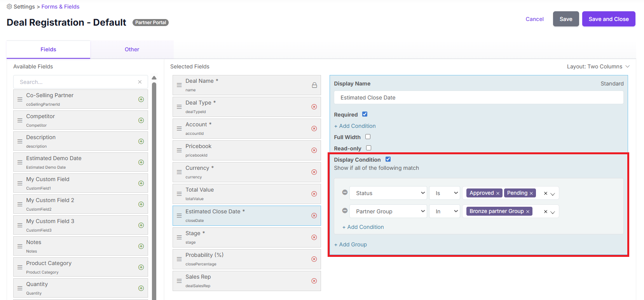Add the Notes field
Image resolution: width=644 pixels, height=300 pixels.
(x=141, y=246)
